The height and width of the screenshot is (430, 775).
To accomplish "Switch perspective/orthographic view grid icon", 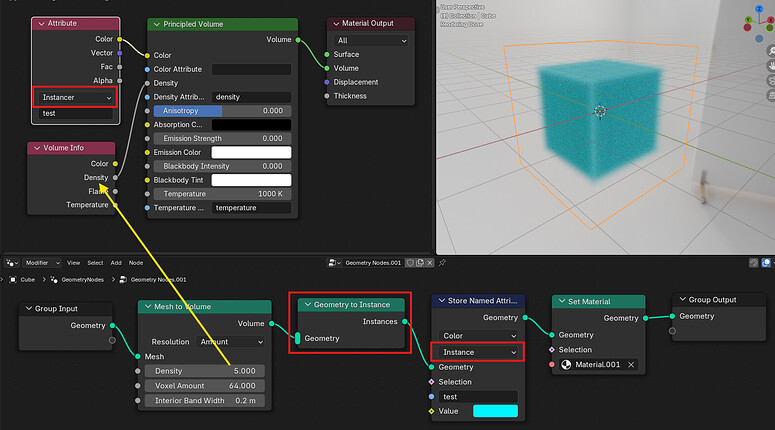I will click(x=771, y=95).
